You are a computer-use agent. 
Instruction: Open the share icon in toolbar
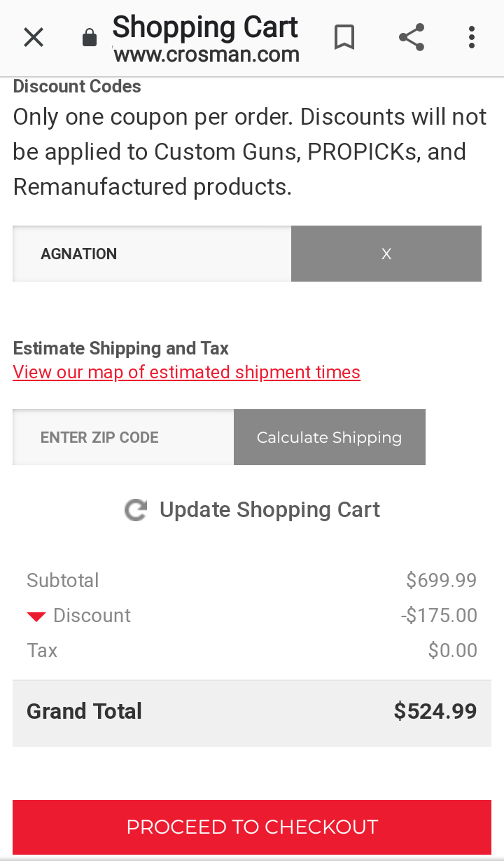[412, 37]
